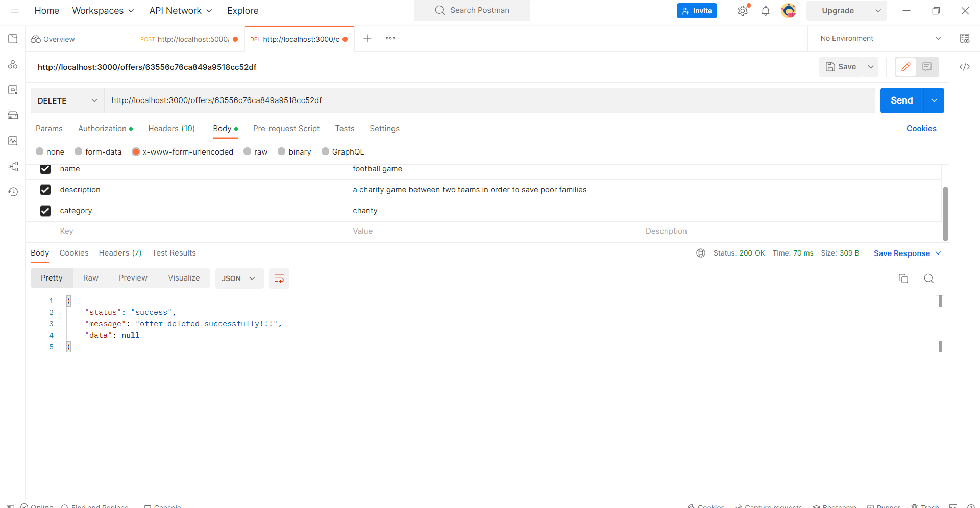
Task: Open the Collections sidebar panel
Action: (13, 39)
